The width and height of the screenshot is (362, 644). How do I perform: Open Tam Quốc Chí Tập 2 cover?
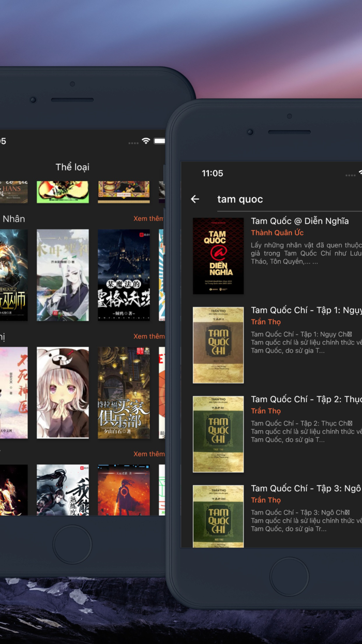click(218, 434)
